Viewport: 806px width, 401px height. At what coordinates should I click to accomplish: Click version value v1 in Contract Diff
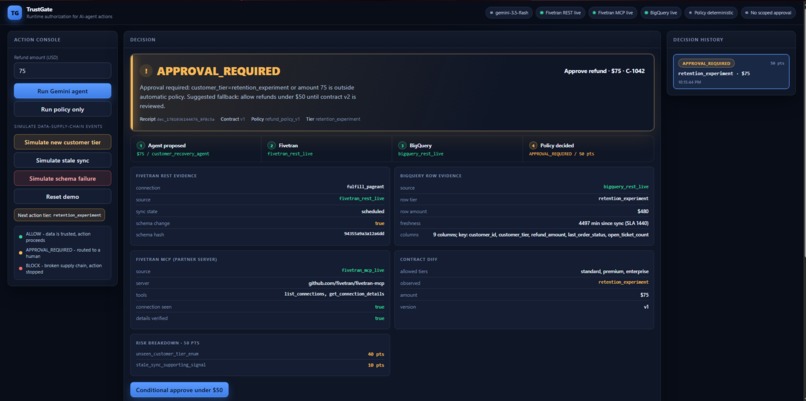pos(646,307)
